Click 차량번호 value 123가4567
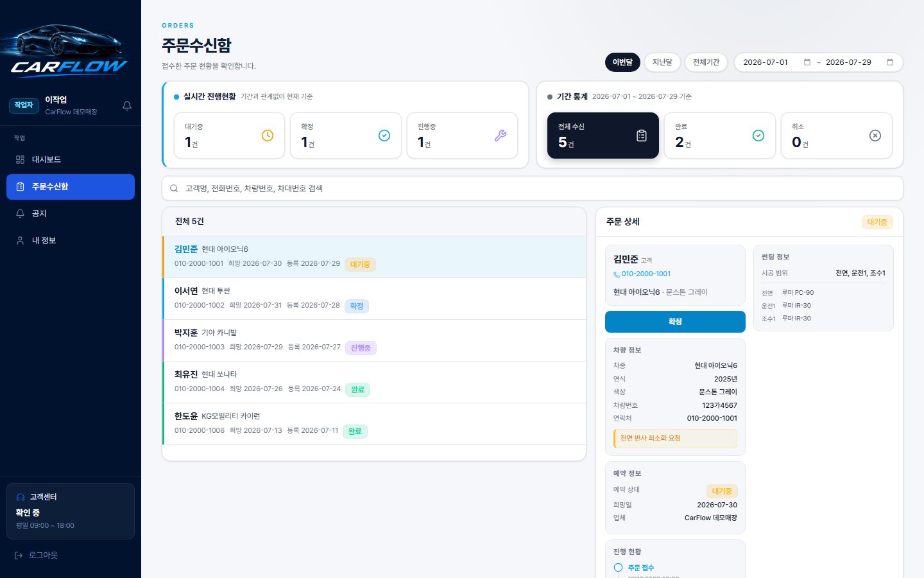 719,405
